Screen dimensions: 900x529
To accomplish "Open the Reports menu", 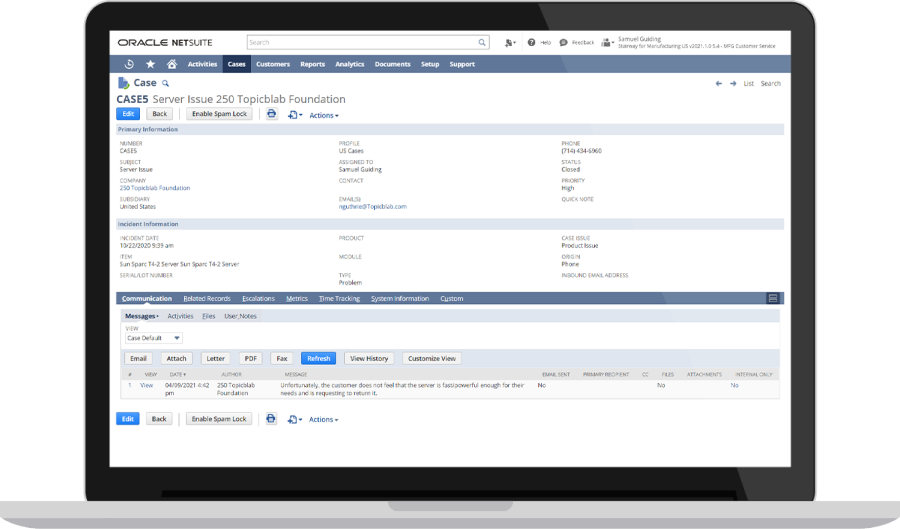I will tap(313, 64).
